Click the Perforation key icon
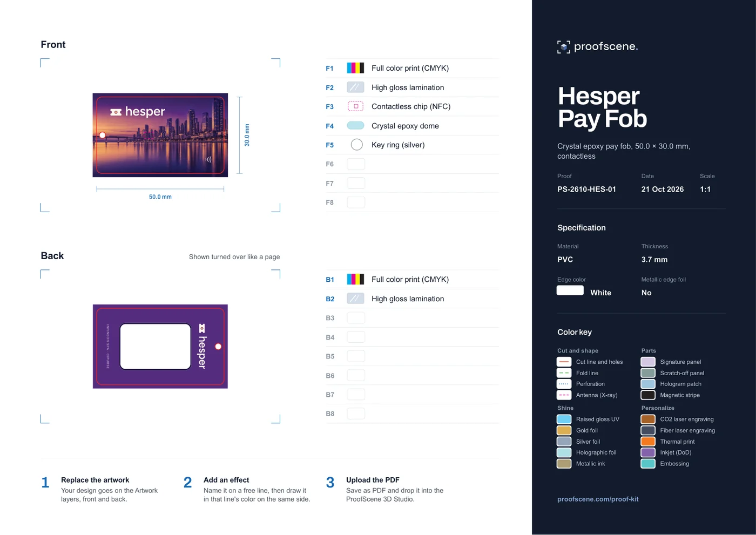 pyautogui.click(x=564, y=384)
